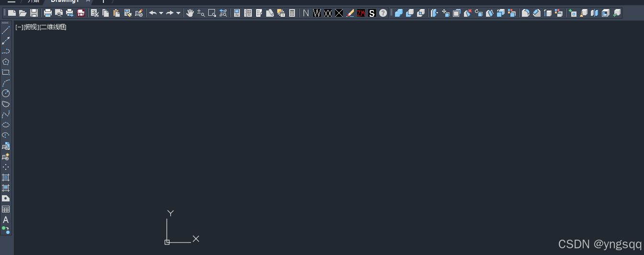The height and width of the screenshot is (255, 644).
Task: Click the Taper Faces icon
Action: pos(490,13)
